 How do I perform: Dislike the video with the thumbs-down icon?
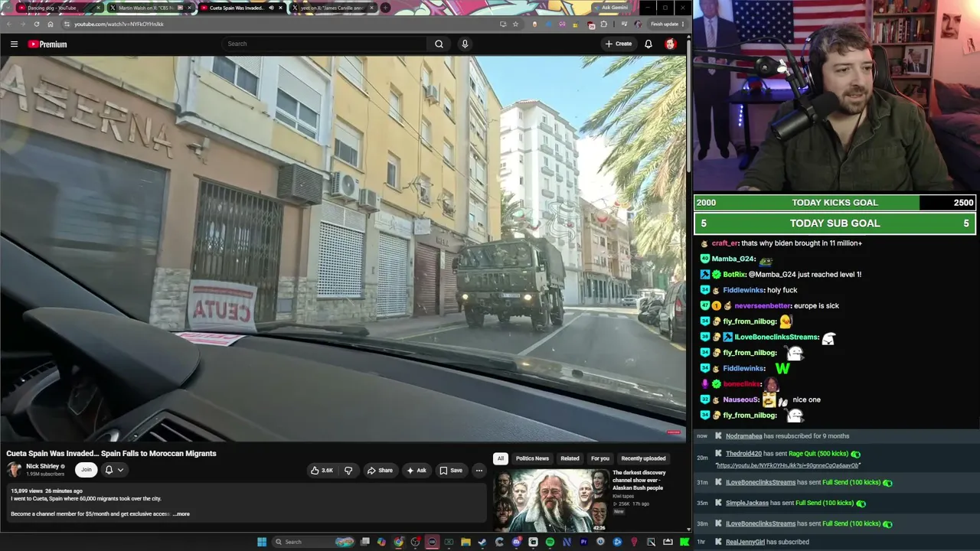click(348, 470)
